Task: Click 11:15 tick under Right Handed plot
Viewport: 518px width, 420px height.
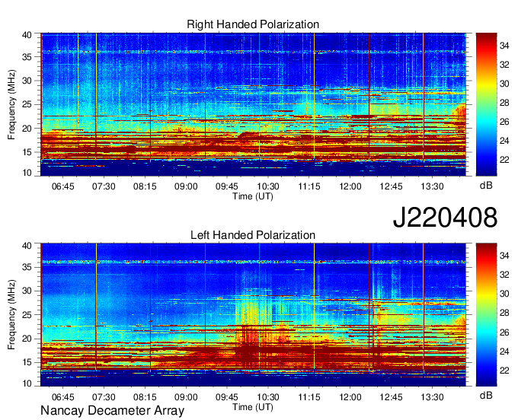Action: (309, 186)
